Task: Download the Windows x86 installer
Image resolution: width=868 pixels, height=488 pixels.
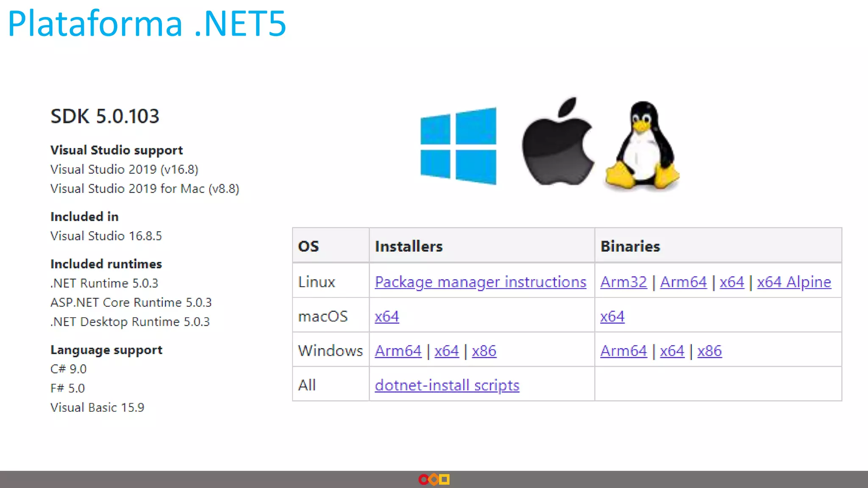Action: click(x=484, y=351)
